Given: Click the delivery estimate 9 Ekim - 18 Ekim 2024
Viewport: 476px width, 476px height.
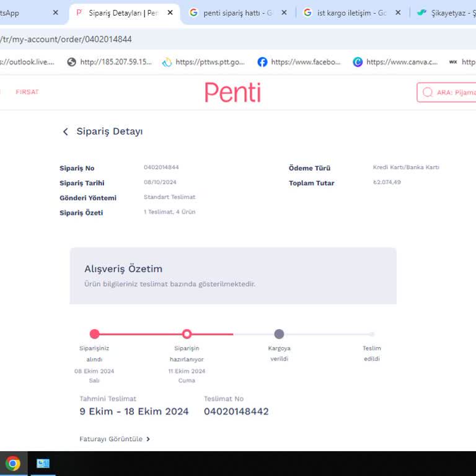Looking at the screenshot, I should pyautogui.click(x=134, y=412).
